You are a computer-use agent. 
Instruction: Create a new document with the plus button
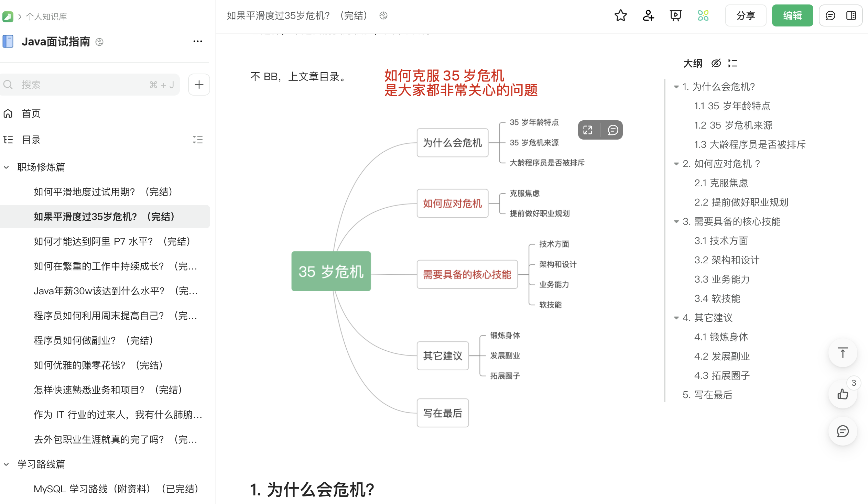[199, 84]
